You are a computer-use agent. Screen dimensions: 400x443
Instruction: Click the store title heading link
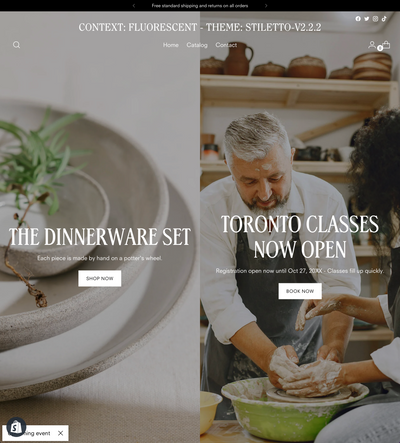pos(200,27)
